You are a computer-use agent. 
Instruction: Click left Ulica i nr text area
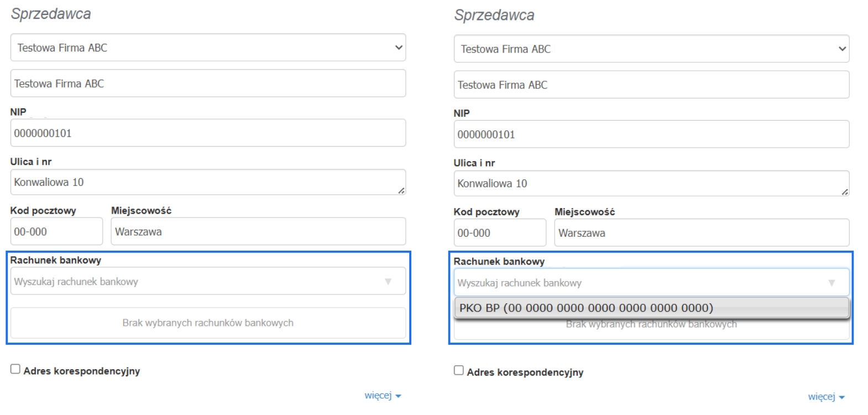click(208, 182)
